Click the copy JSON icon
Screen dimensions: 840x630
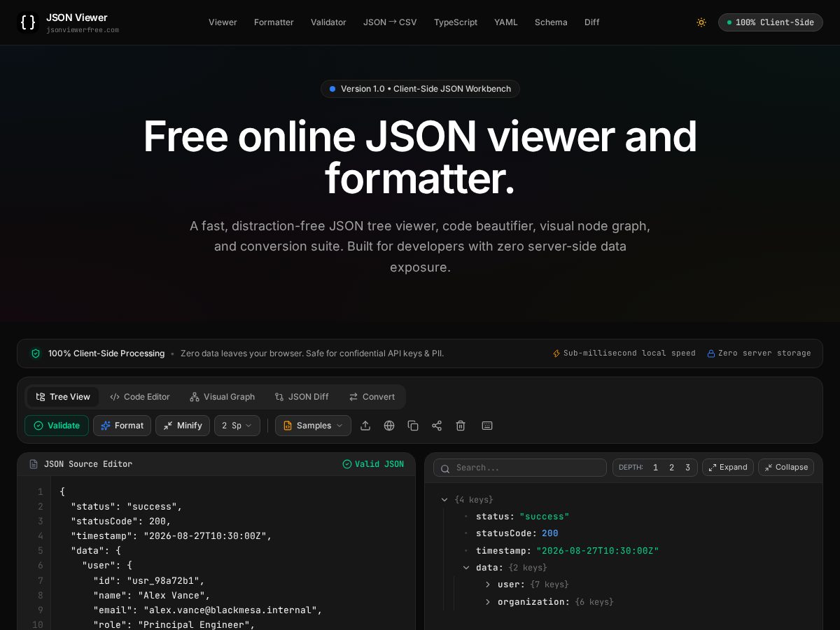pos(413,426)
